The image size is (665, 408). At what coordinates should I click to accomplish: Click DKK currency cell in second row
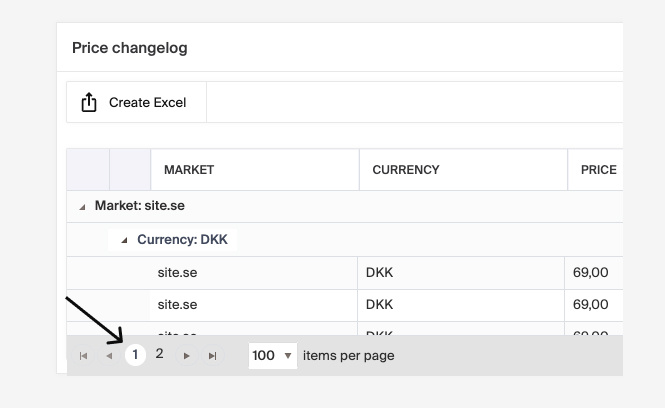380,304
